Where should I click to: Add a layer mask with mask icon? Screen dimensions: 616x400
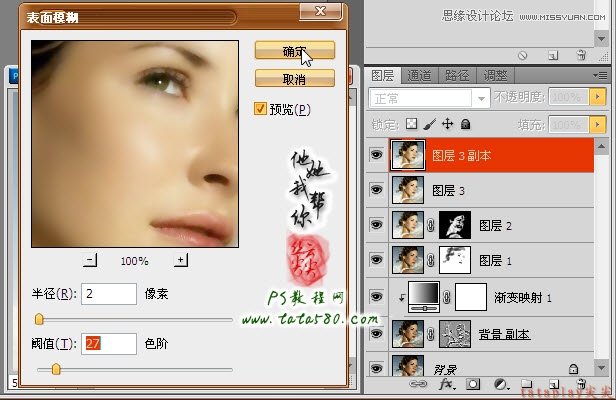click(x=473, y=384)
